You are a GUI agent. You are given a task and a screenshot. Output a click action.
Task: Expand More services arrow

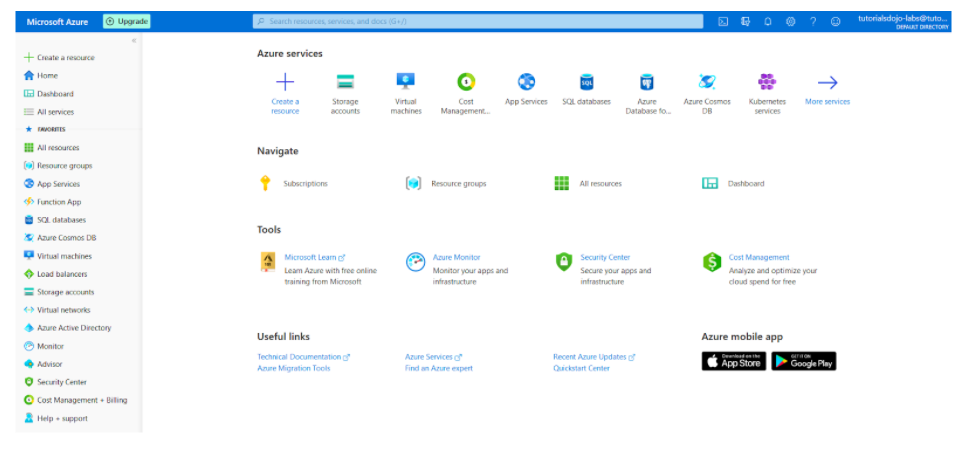827,83
